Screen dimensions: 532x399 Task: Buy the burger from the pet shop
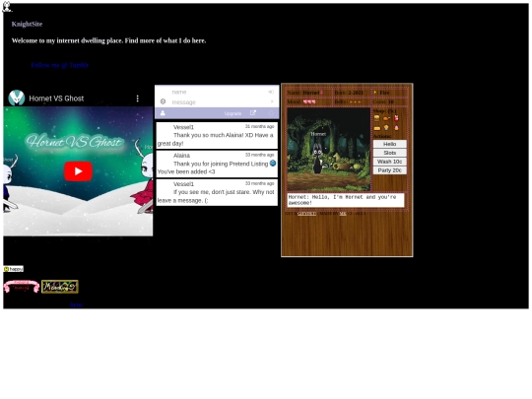click(376, 118)
